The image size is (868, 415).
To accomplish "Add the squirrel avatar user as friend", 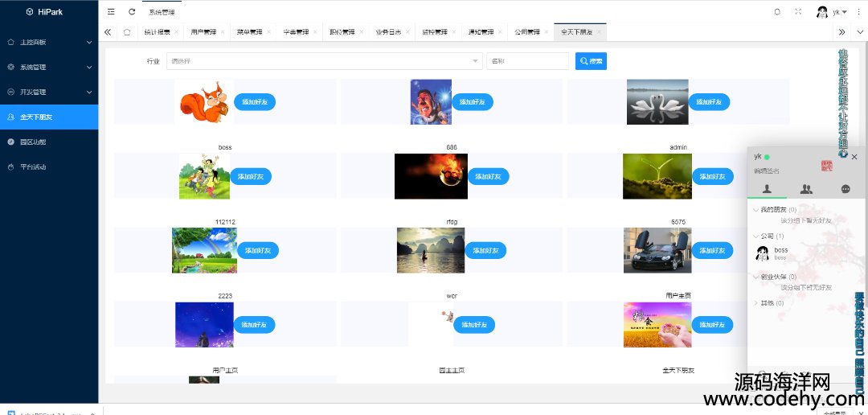I will click(255, 102).
